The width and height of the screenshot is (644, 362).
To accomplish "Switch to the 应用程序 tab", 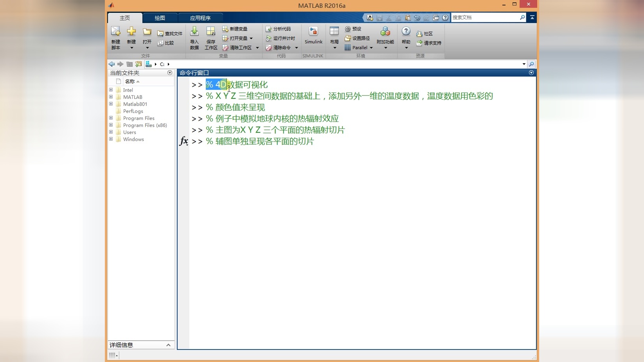I will [x=200, y=18].
